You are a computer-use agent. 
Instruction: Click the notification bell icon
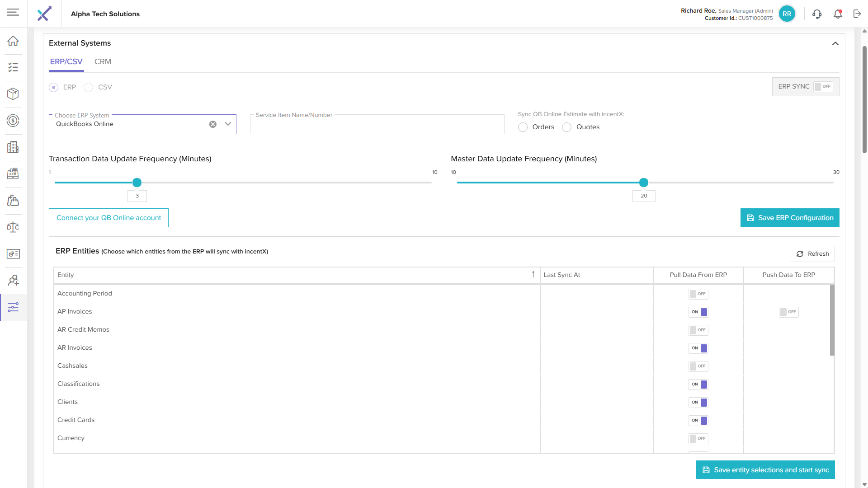point(838,14)
